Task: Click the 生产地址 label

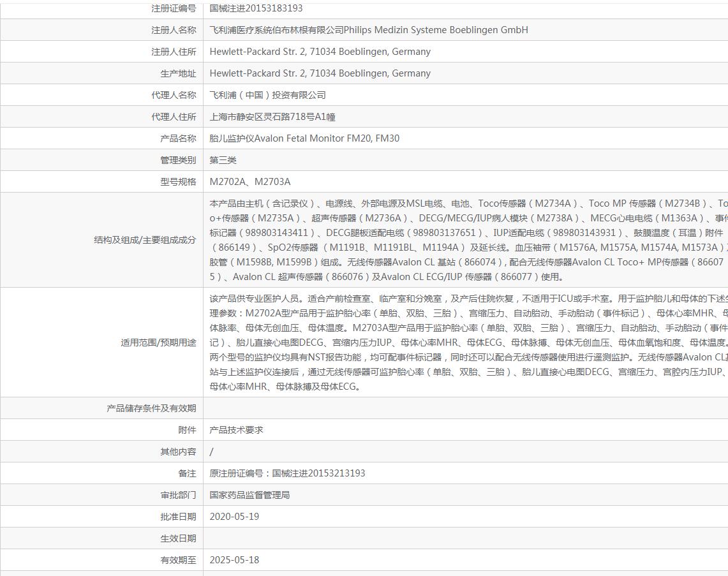Action: tap(178, 74)
